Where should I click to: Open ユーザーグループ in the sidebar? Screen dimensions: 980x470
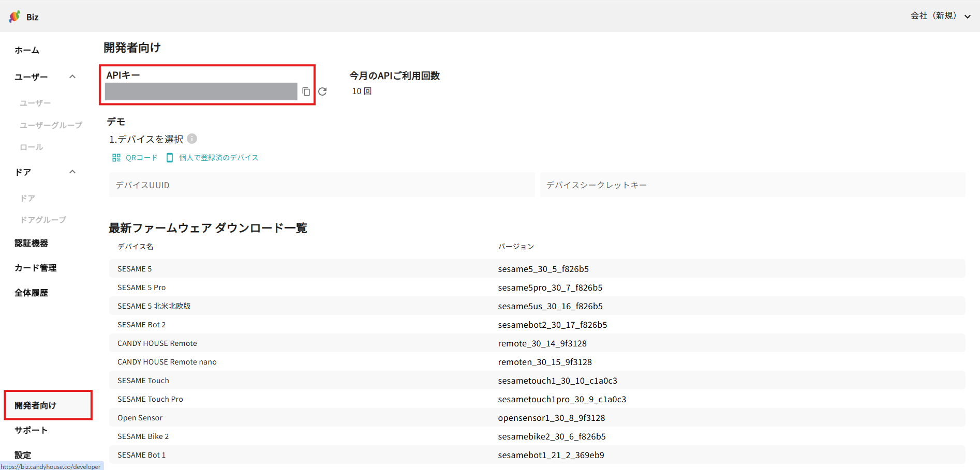point(51,125)
